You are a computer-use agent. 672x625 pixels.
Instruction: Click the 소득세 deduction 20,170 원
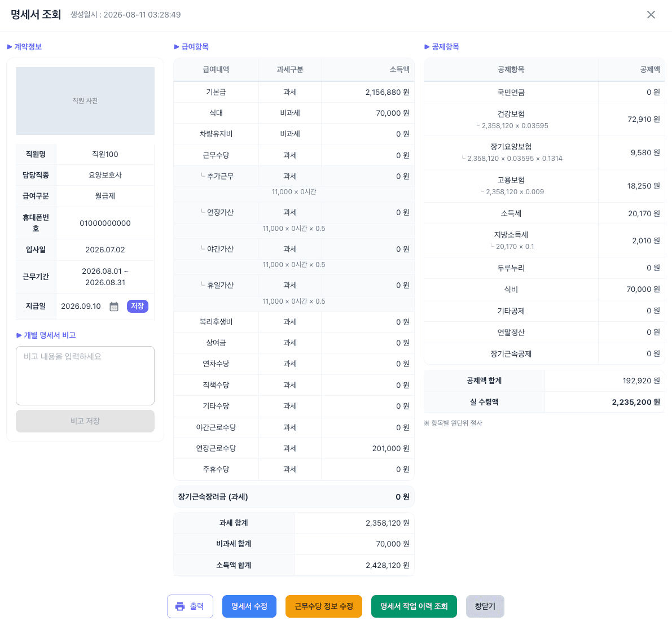644,213
